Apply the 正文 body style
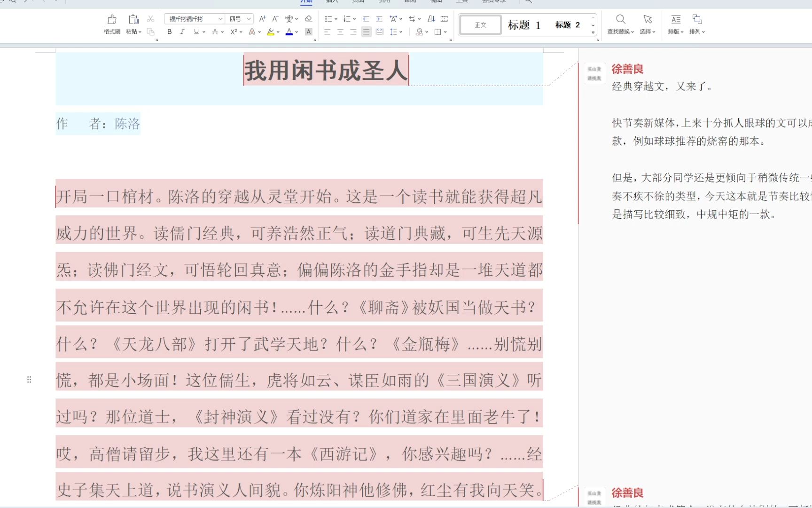This screenshot has height=508, width=812. 480,25
